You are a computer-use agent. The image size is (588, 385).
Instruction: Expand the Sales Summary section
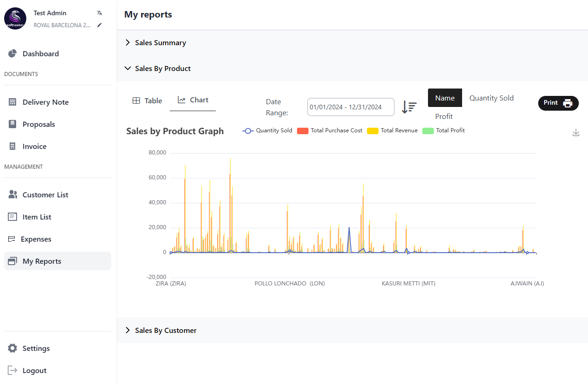(160, 43)
